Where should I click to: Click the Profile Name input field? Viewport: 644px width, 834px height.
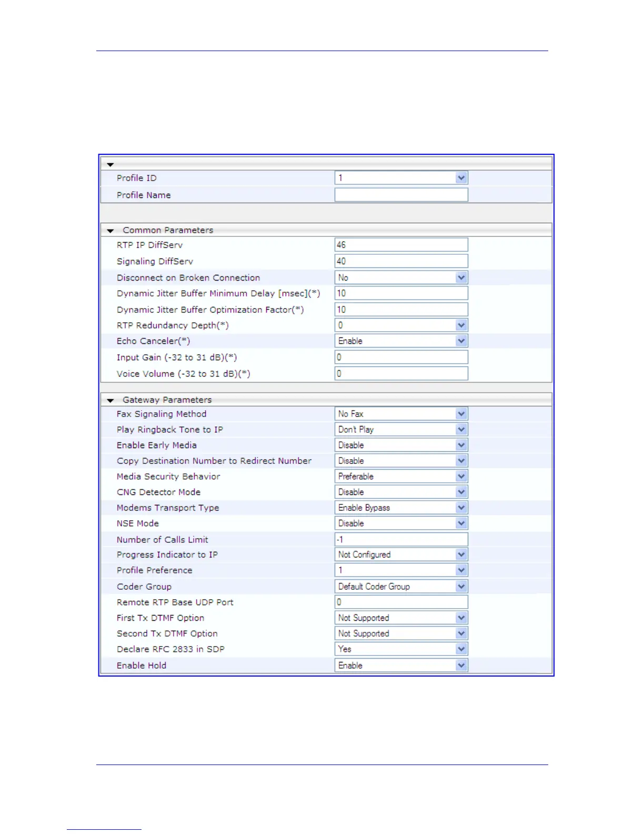pyautogui.click(x=401, y=195)
